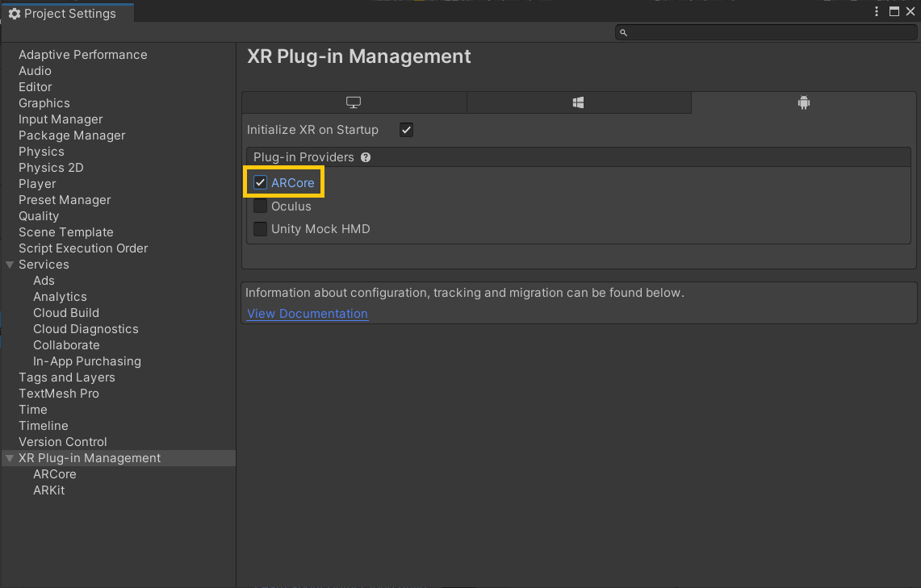Open Version Control settings

click(x=63, y=442)
